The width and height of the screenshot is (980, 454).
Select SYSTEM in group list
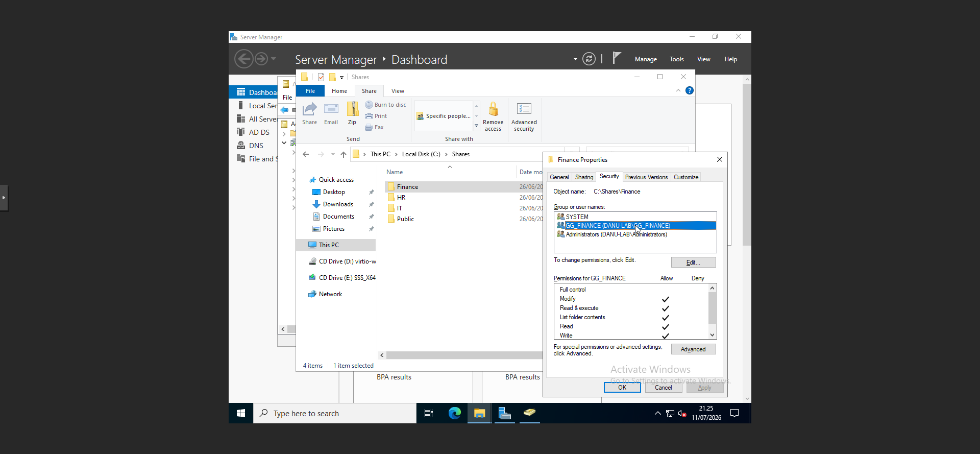[x=635, y=217]
